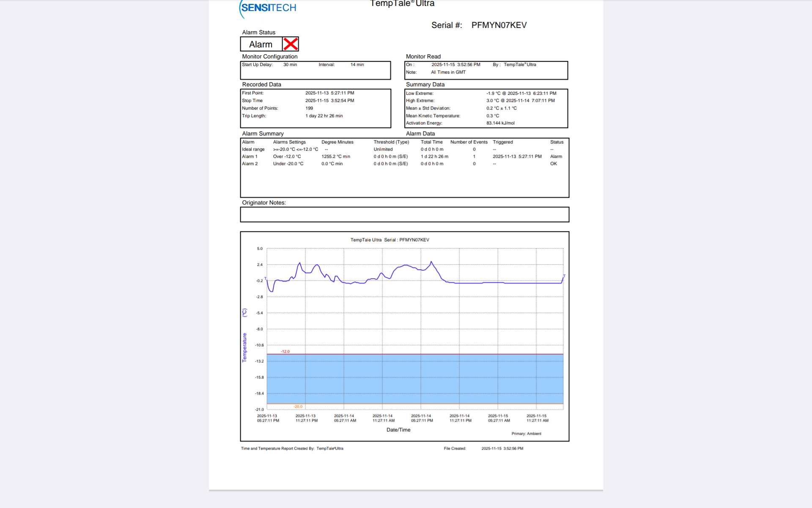Click the Primary: Ambient legend text
The width and height of the screenshot is (812, 508).
[x=526, y=433]
